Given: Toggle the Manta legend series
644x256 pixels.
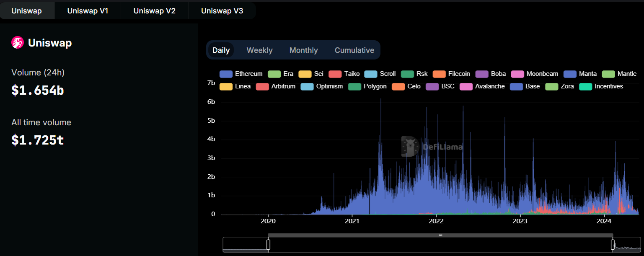Looking at the screenshot, I should [x=580, y=74].
